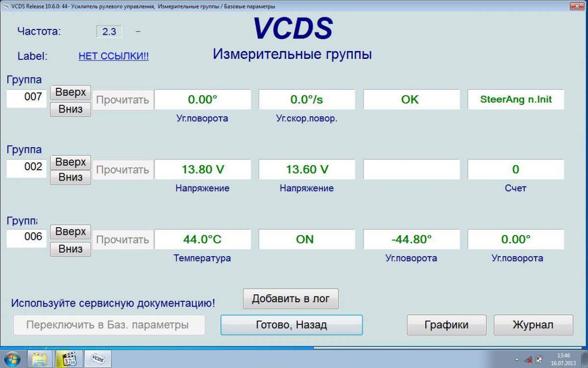Click Переключить в Баз. параметры
The width and height of the screenshot is (588, 368).
tap(109, 325)
